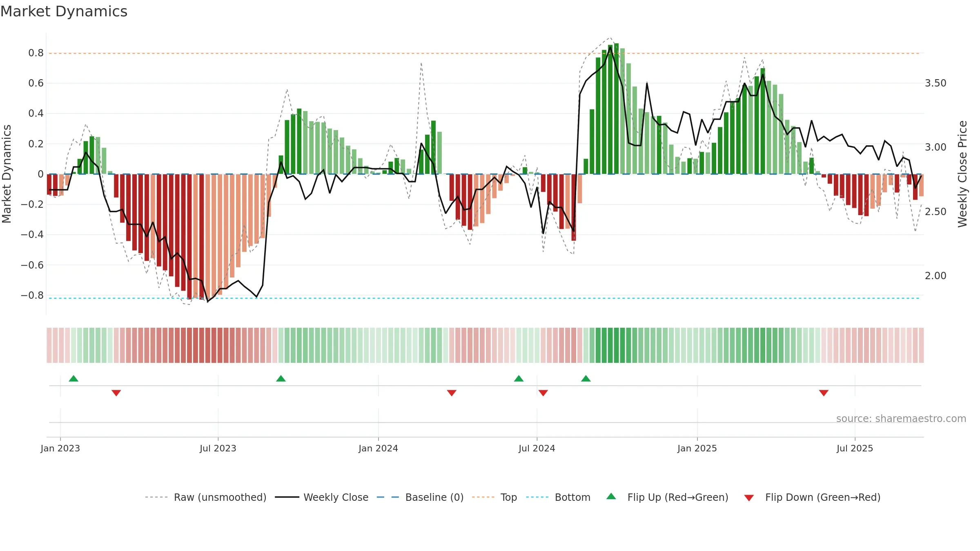Screen dimensions: 980x551
Task: Click the red Flip Down legend triangle
Action: 749,498
